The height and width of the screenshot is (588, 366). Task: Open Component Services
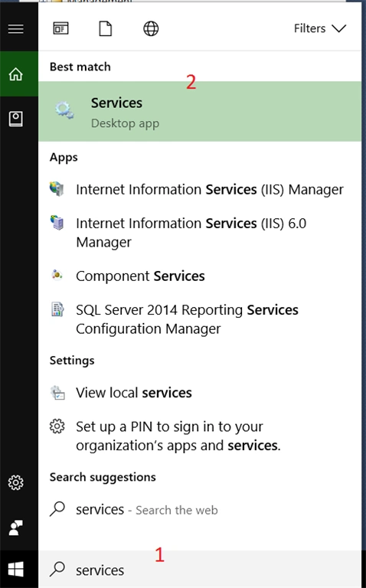[200, 276]
